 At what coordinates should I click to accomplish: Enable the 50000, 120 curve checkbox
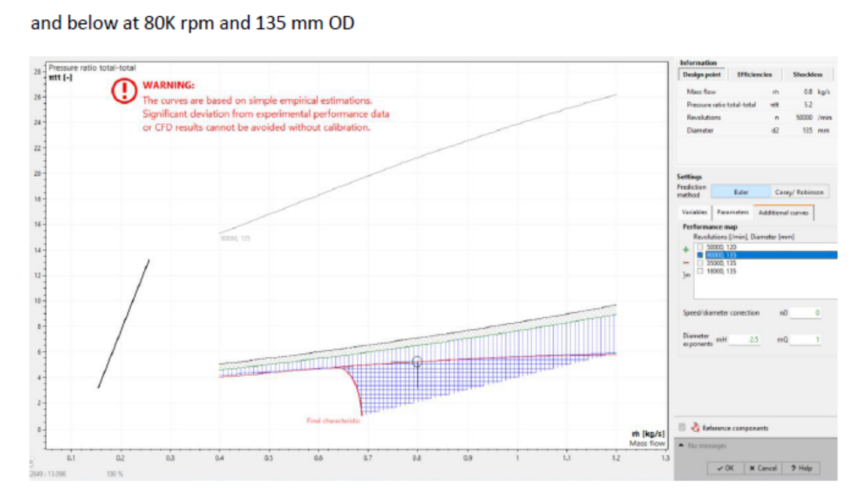(x=700, y=247)
